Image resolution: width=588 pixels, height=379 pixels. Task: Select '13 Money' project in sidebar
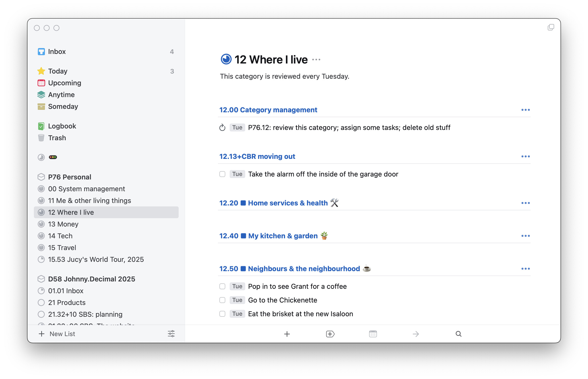[x=63, y=224]
